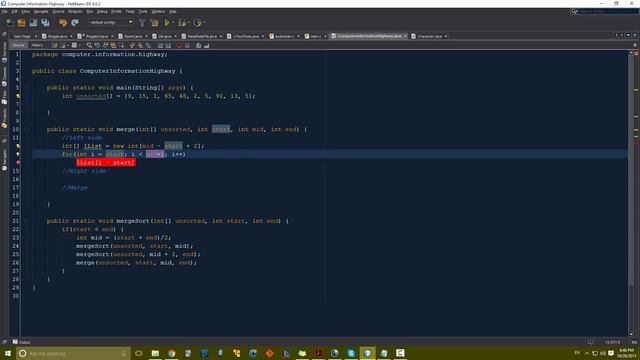This screenshot has height=360, width=640.
Task: Click the Shift Line Right icon
Action: (x=168, y=45)
